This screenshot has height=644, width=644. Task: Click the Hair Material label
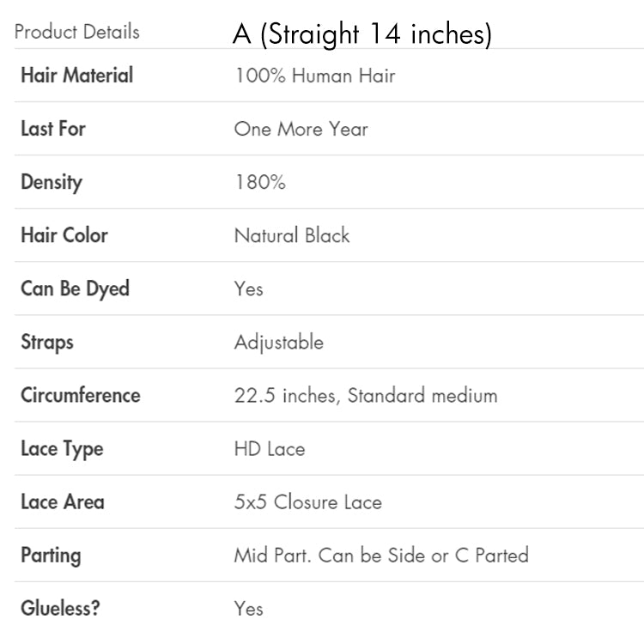76,76
